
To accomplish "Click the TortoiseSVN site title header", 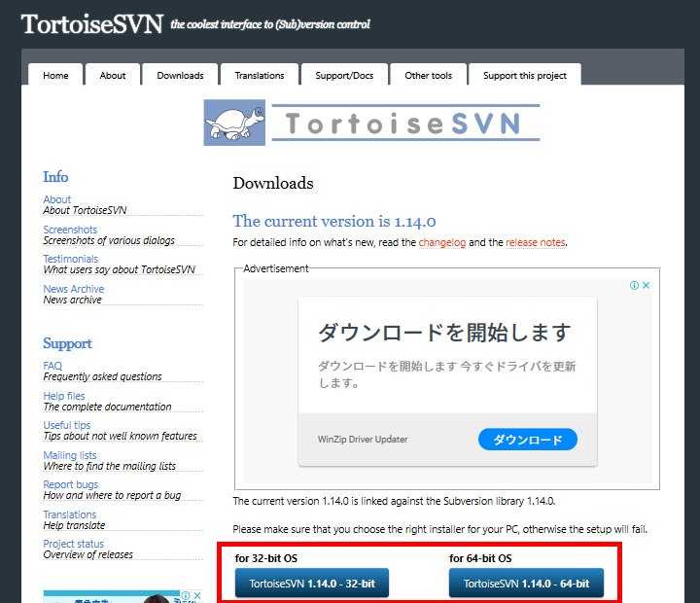I will pyautogui.click(x=92, y=23).
